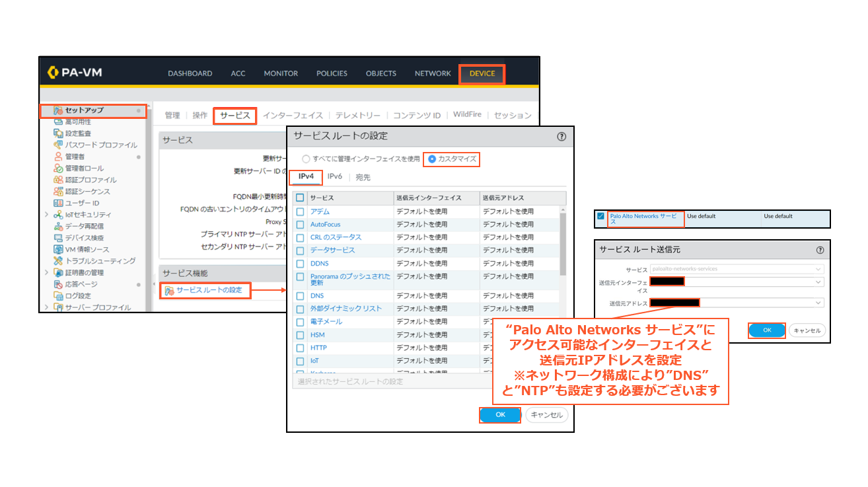Viewport: 868px width, 487px height.
Task: Click the 認証シーケンス icon
Action: [x=58, y=191]
